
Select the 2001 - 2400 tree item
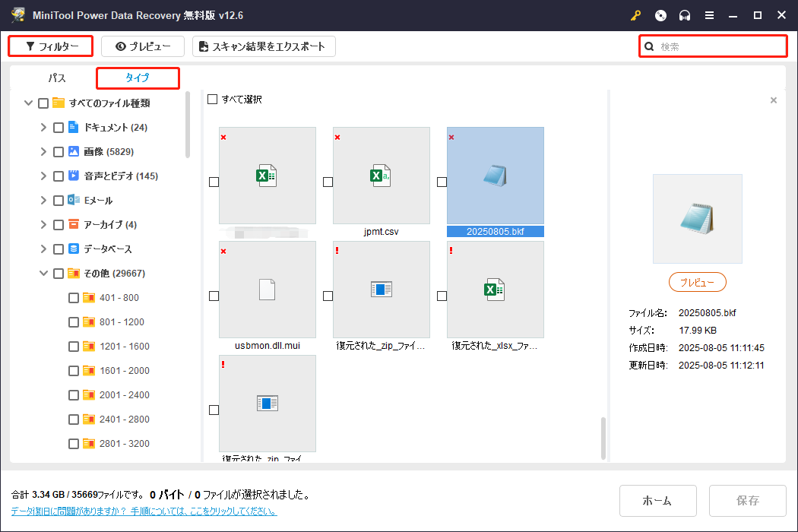click(124, 395)
